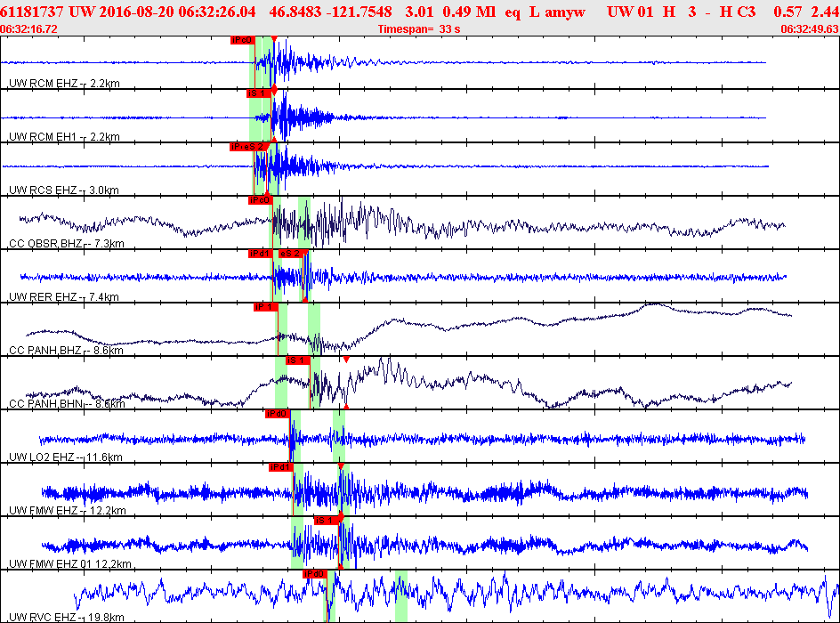Image resolution: width=840 pixels, height=623 pixels.
Task: Select the iPc0 pick flag on OBSR BHZ
Action: (x=261, y=200)
